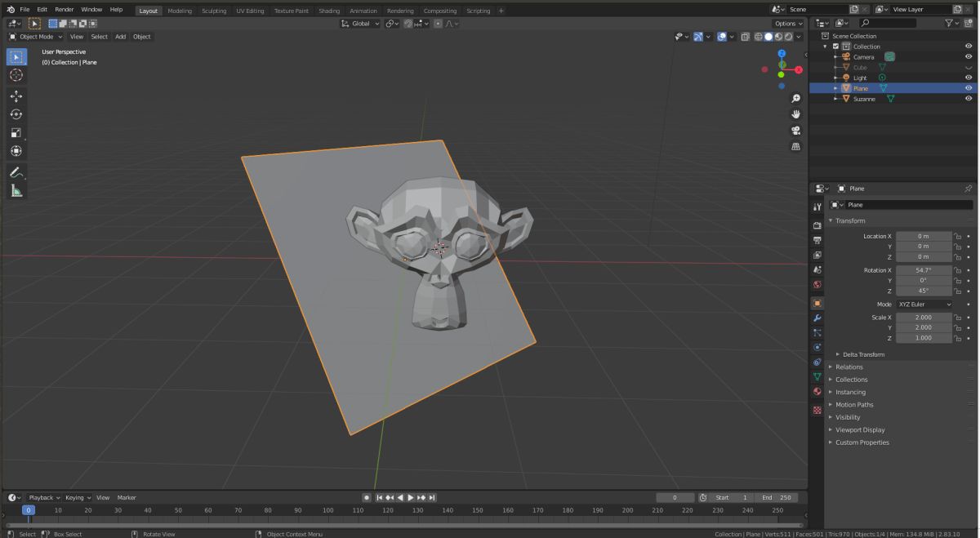Screen dimensions: 980x538
Task: Lock the Scale Z value
Action: pyautogui.click(x=958, y=338)
